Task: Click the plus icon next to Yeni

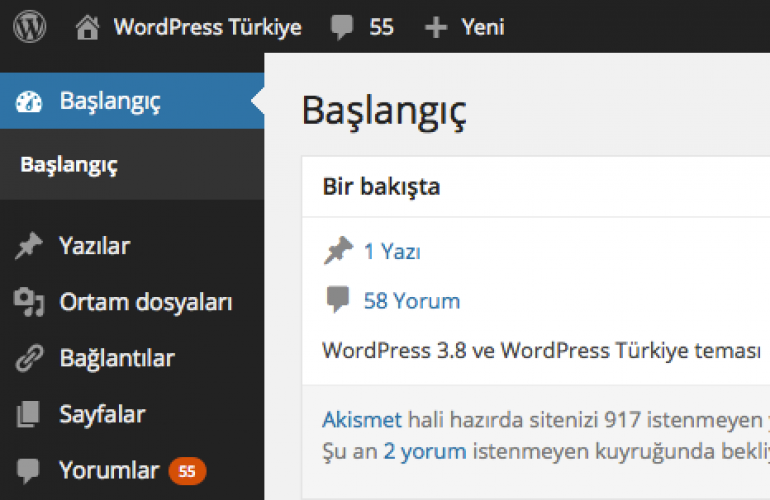Action: click(x=436, y=27)
